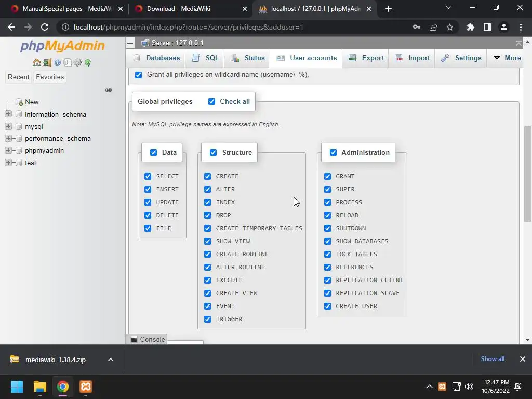Open the More dropdown in top menu
532x399 pixels.
point(507,58)
